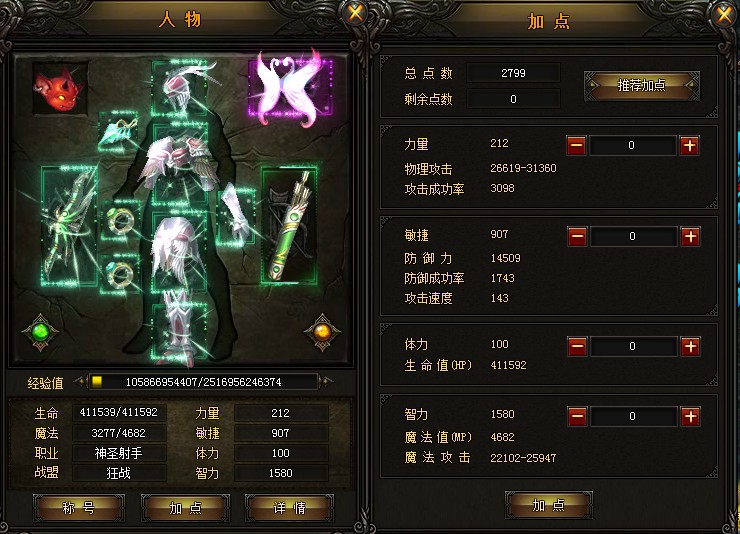The image size is (740, 534).
Task: Click the 经验值 experience progress bar
Action: tap(203, 382)
